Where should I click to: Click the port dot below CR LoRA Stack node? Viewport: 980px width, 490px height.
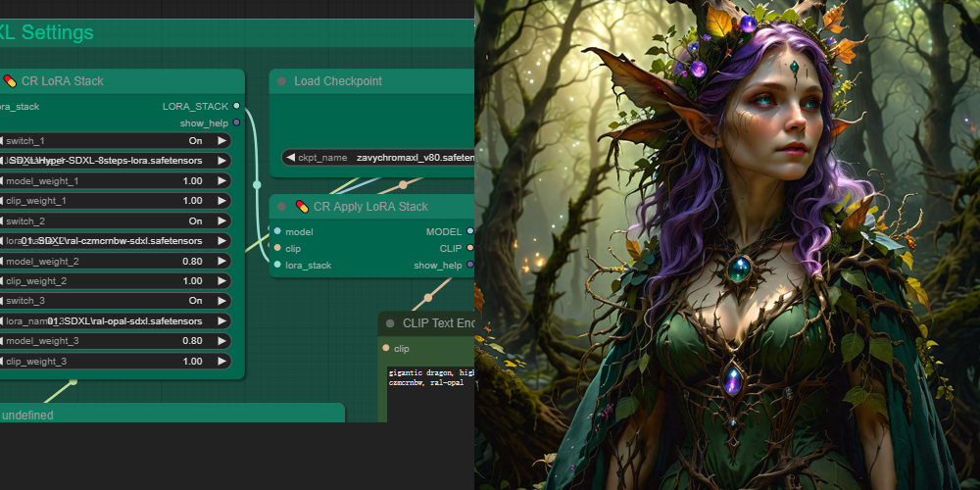[73, 380]
